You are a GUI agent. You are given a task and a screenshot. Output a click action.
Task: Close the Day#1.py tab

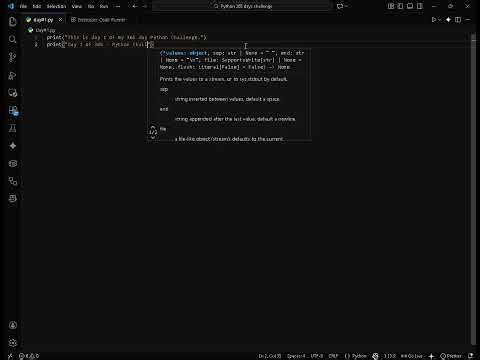60,20
